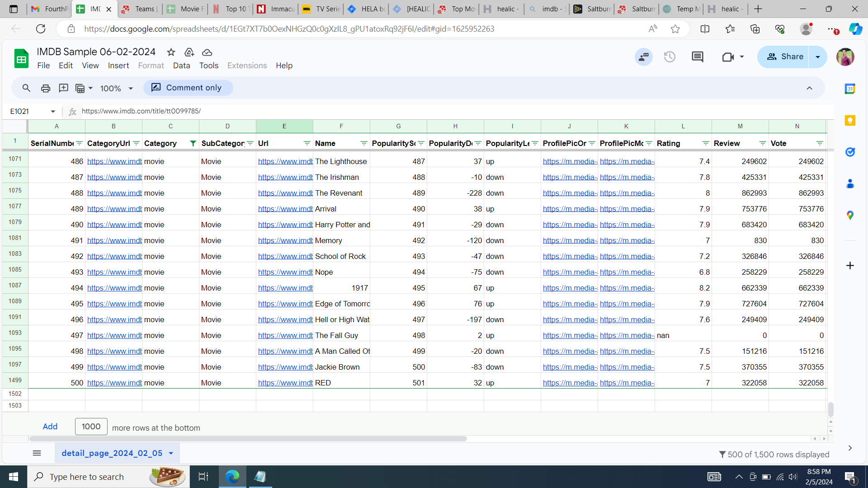The width and height of the screenshot is (868, 488).
Task: Open the zoom 100% dropdown
Action: click(117, 89)
